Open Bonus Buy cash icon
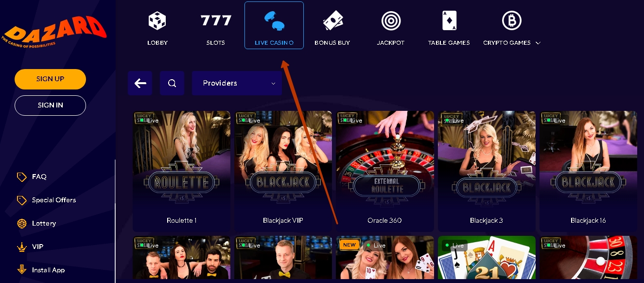This screenshot has width=644, height=283. point(332,21)
